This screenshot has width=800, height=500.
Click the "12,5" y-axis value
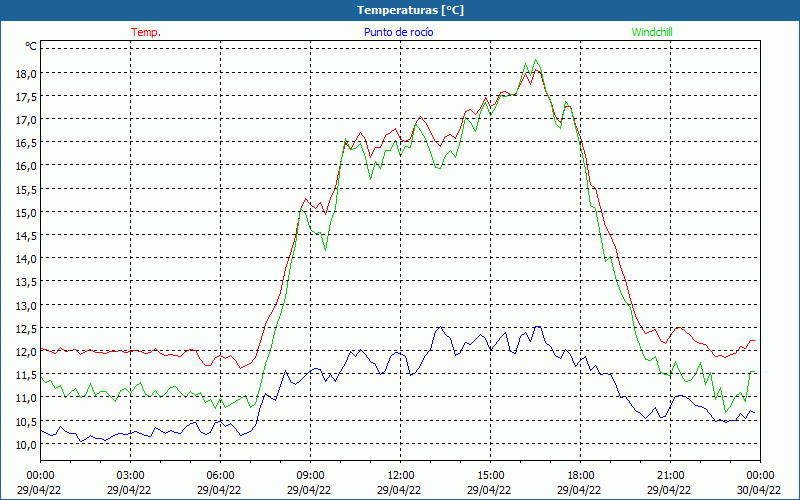point(27,329)
